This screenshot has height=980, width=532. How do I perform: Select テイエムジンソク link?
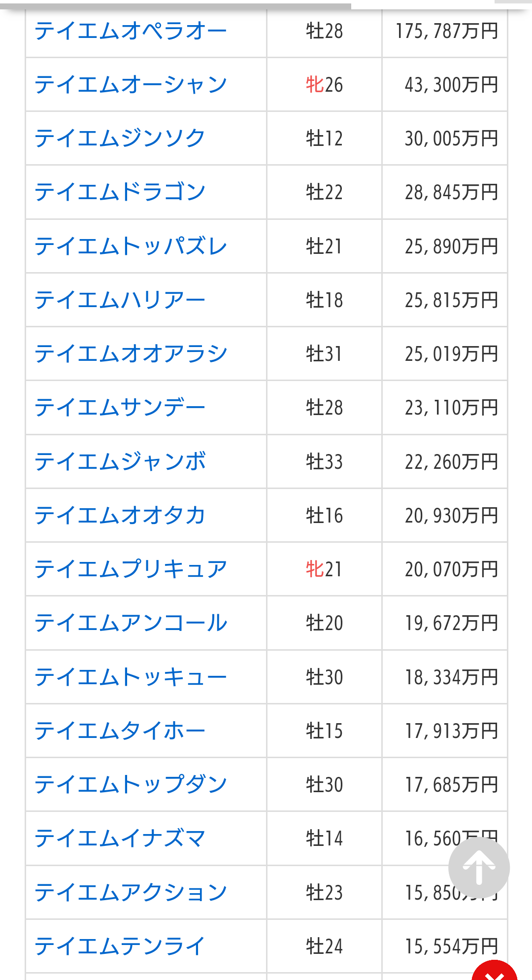coord(120,139)
